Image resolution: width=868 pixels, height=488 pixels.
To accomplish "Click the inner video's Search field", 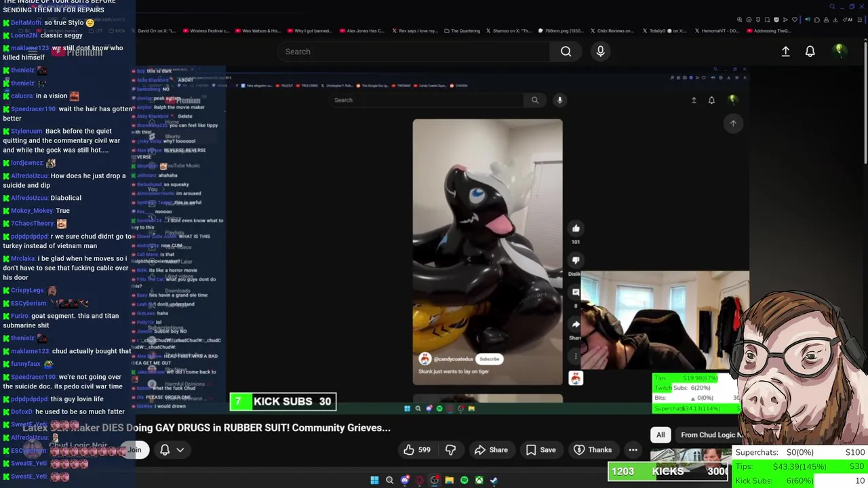I will click(x=425, y=100).
